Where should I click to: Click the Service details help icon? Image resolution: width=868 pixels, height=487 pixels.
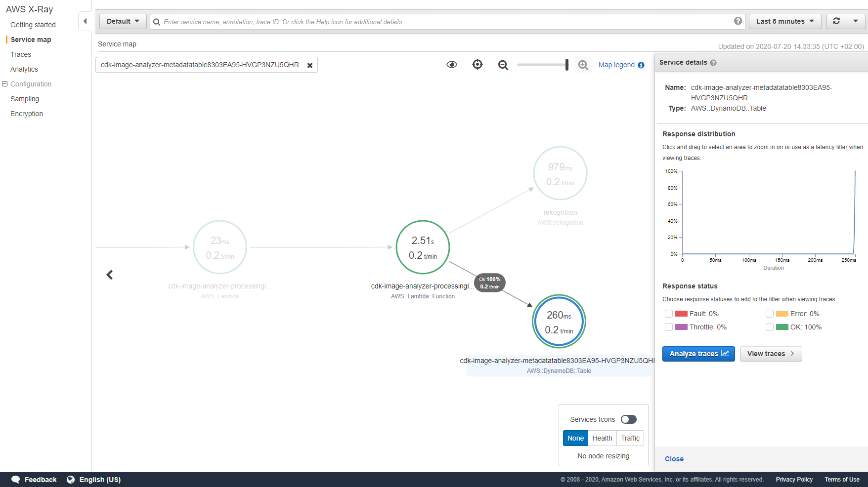[x=713, y=63]
